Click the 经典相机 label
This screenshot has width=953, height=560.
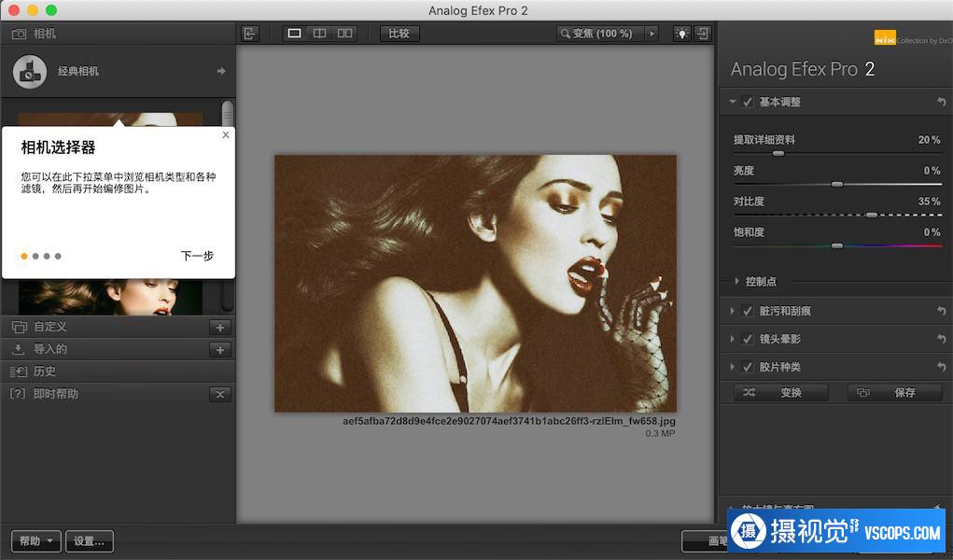tap(78, 71)
